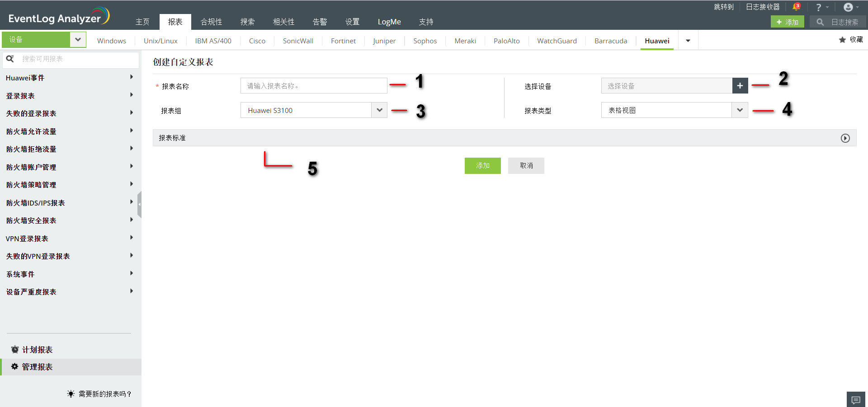Open the device category selector dropdown
The height and width of the screenshot is (407, 868).
[x=77, y=39]
